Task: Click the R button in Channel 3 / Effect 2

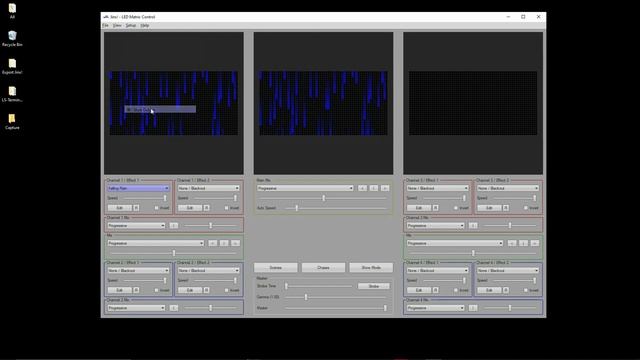Action: tap(506, 208)
